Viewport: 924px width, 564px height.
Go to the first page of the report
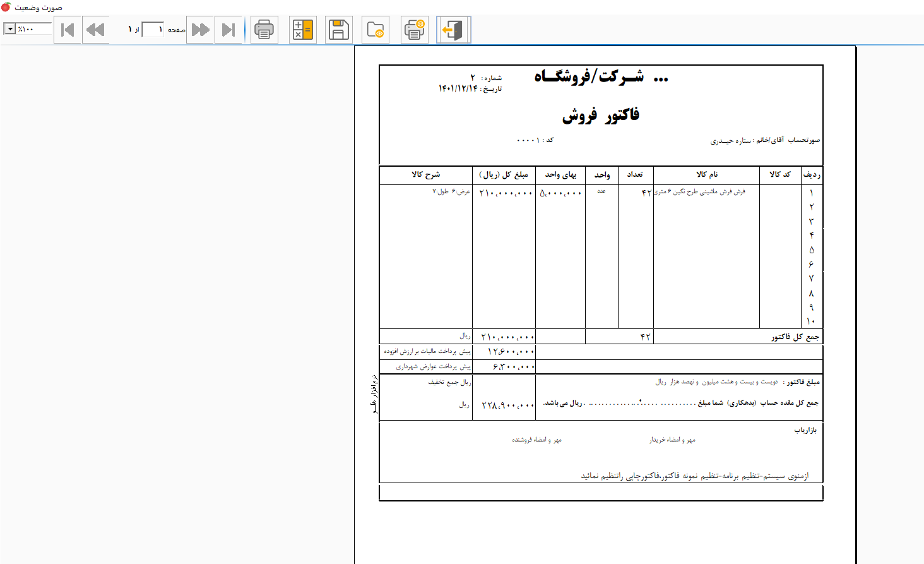[x=68, y=30]
